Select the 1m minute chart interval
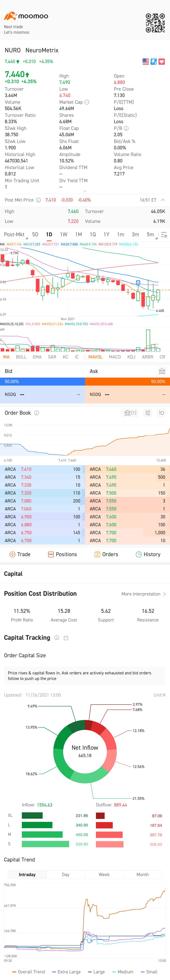Image resolution: width=170 pixels, height=980 pixels. (x=120, y=235)
